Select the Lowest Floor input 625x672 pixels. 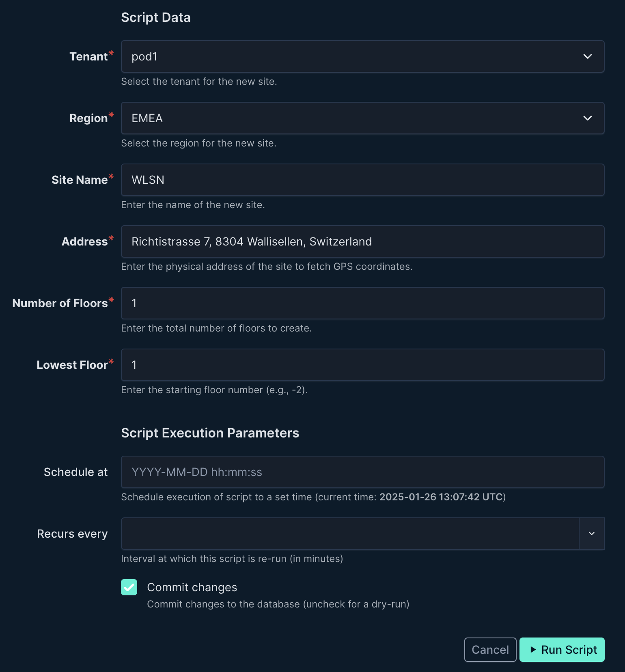[x=362, y=365]
